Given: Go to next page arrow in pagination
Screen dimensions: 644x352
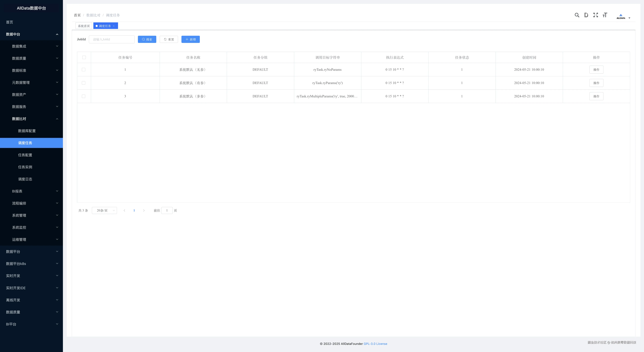Looking at the screenshot, I should click(144, 210).
